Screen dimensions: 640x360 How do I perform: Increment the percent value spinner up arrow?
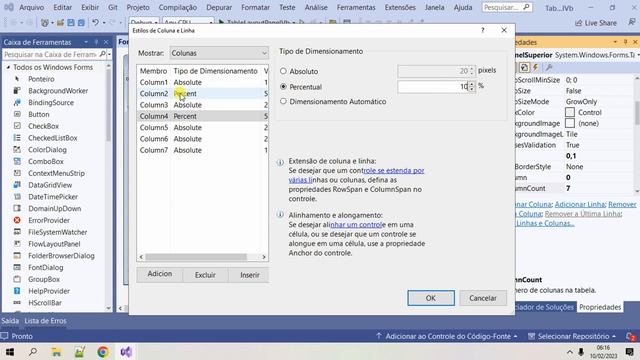pyautogui.click(x=472, y=84)
